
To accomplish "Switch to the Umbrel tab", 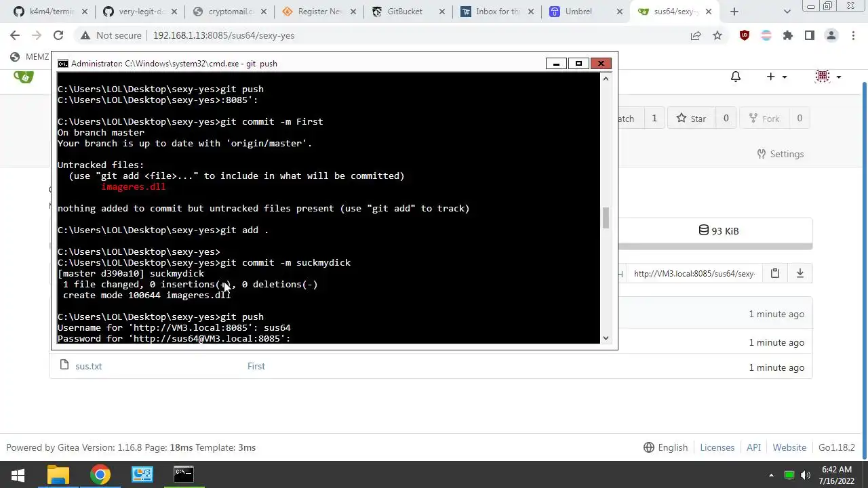I will point(586,12).
